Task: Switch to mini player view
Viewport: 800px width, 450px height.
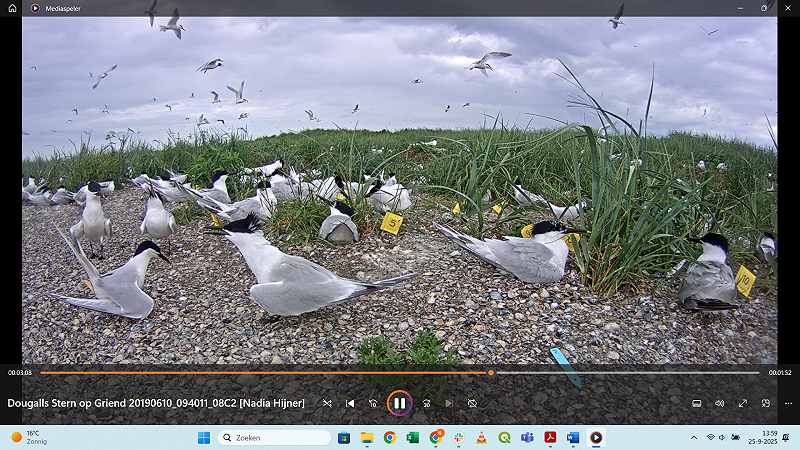Action: click(766, 403)
